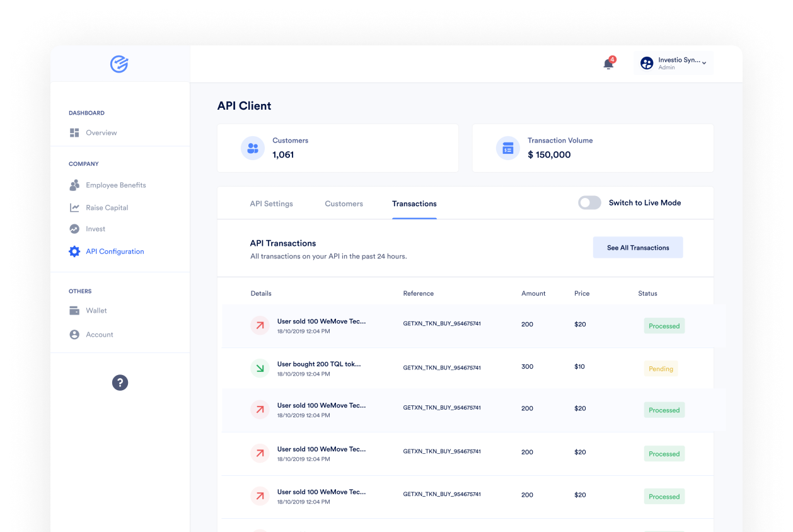The image size is (793, 532).
Task: Open the User bought 200 TQL tok... transaction
Action: 319,364
